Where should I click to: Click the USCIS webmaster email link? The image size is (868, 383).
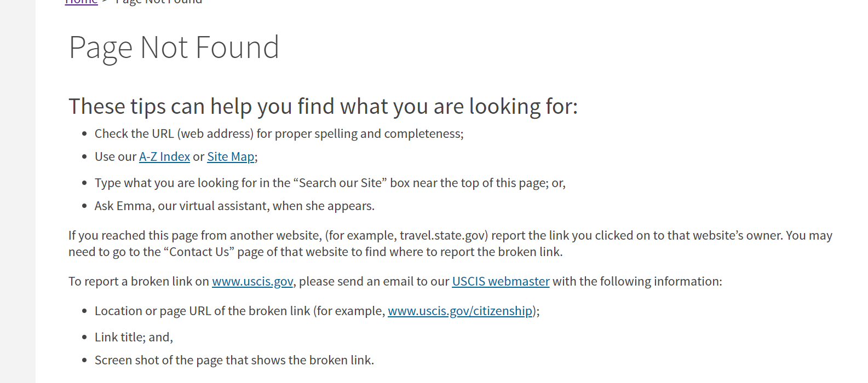501,282
